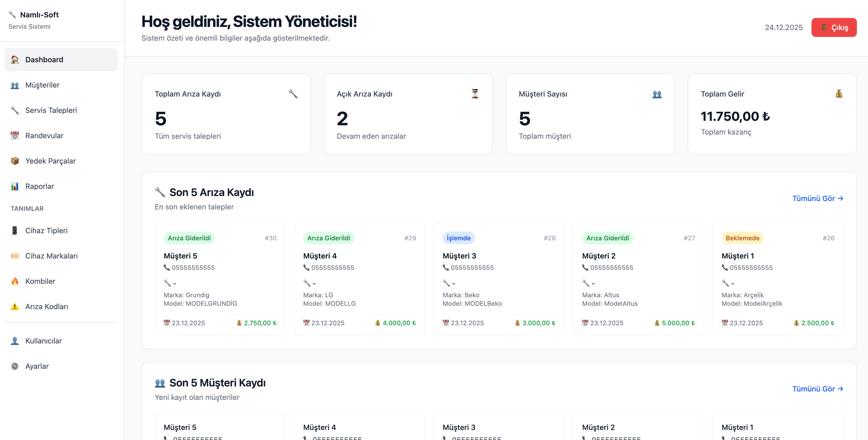This screenshot has width=868, height=440.
Task: Click the Randevular calendar icon
Action: tap(15, 136)
